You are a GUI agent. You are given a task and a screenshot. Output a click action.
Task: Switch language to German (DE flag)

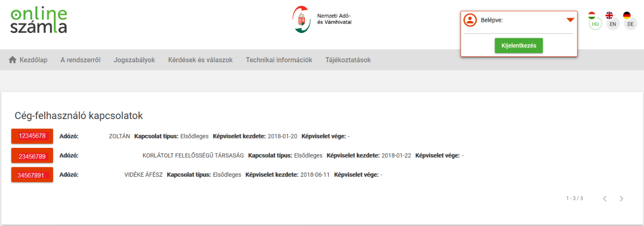coord(630,21)
